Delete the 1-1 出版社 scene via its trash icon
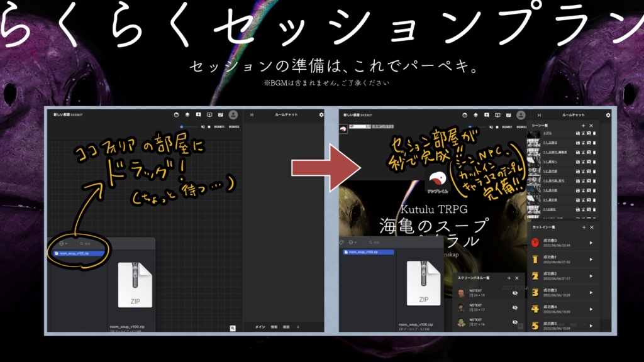Screen dimensions: 644x362 (x=594, y=143)
